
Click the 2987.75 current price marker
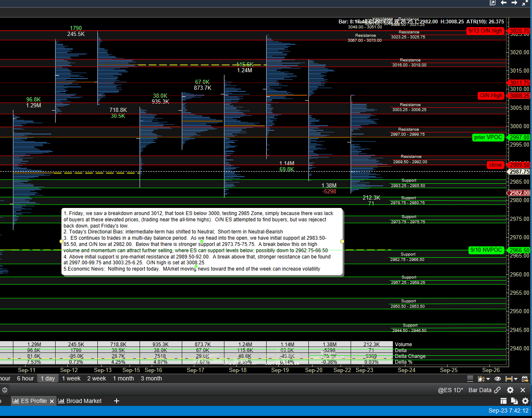[519, 172]
